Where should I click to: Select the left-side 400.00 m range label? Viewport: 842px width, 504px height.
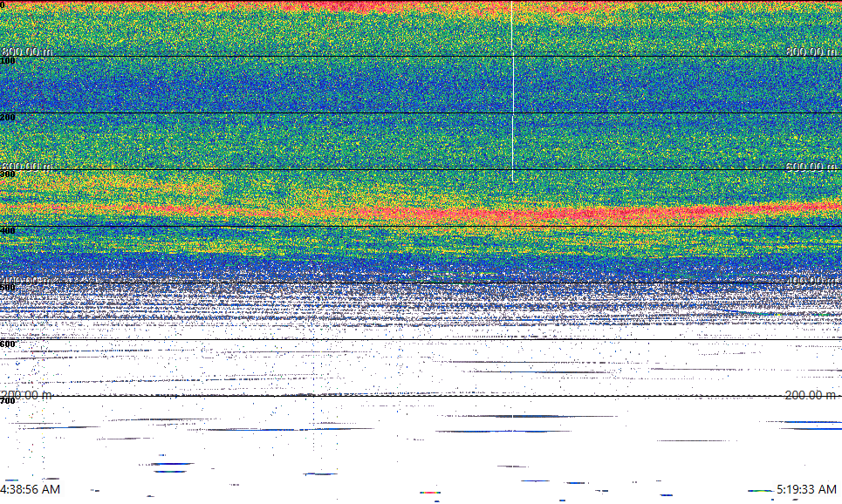pyautogui.click(x=27, y=281)
